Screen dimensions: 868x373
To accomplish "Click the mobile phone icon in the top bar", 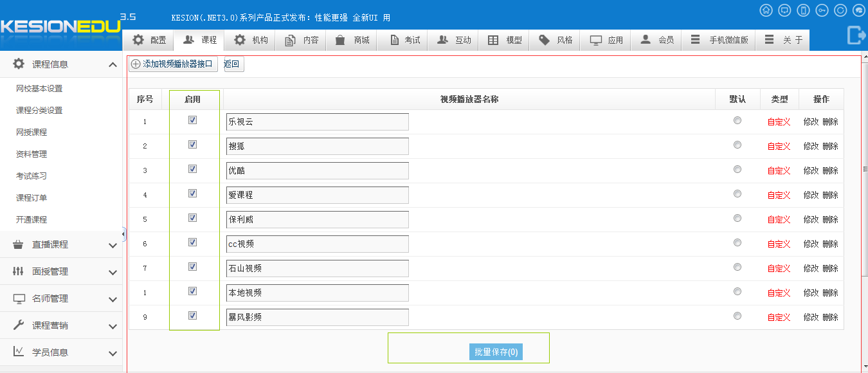I will [x=803, y=10].
